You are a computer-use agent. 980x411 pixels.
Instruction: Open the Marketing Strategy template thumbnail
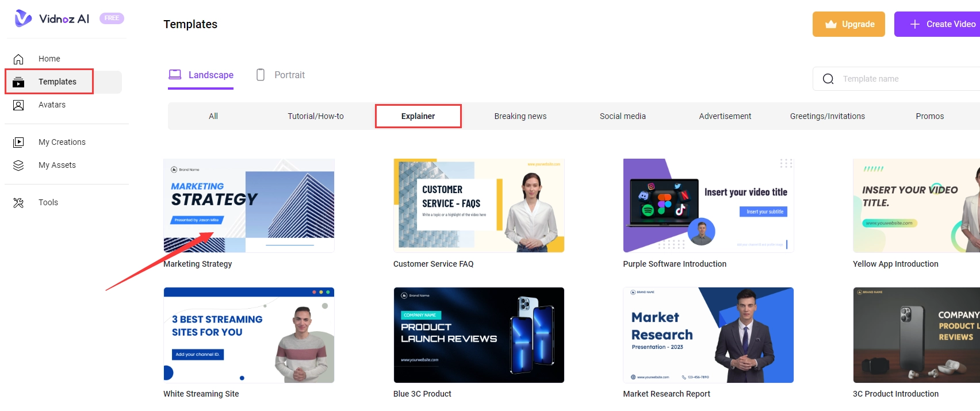248,206
